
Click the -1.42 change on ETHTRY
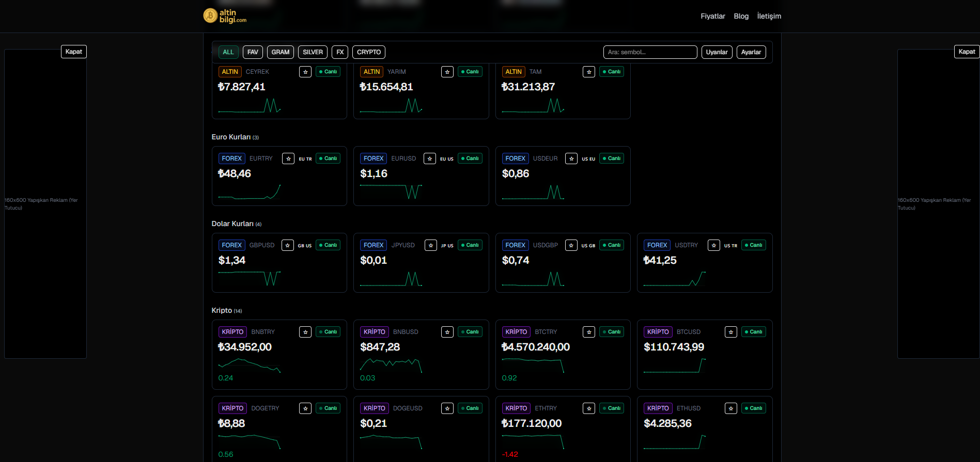pyautogui.click(x=510, y=454)
